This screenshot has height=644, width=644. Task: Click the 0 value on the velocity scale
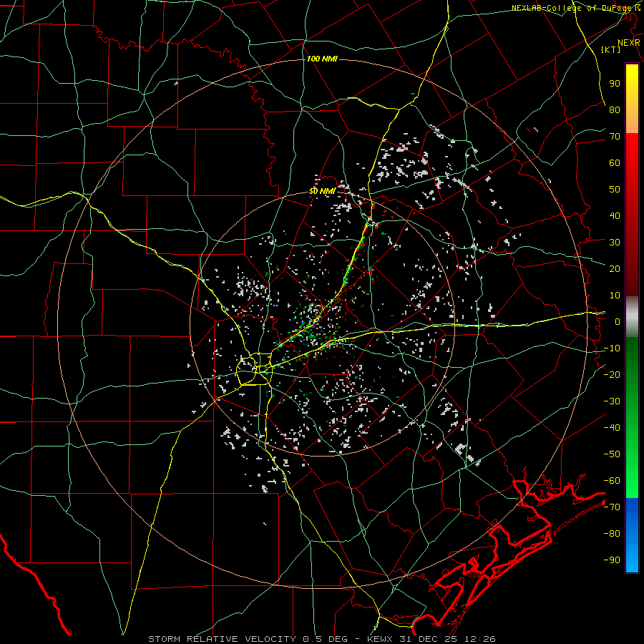(618, 321)
